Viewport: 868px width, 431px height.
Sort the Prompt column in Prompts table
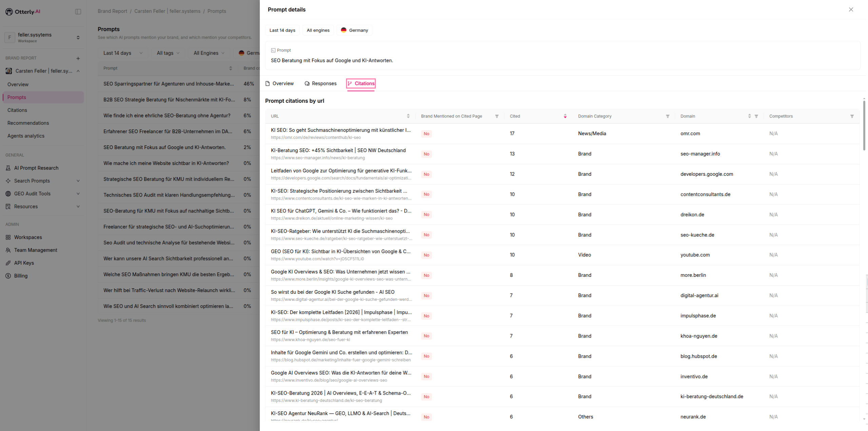[231, 68]
